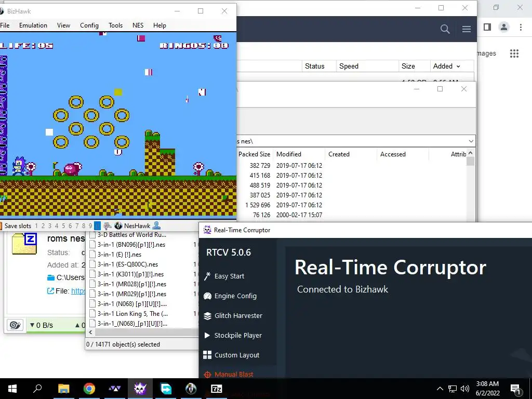The image size is (532, 399).
Task: Select save slot 5 in BizHawk
Action: coord(63,226)
